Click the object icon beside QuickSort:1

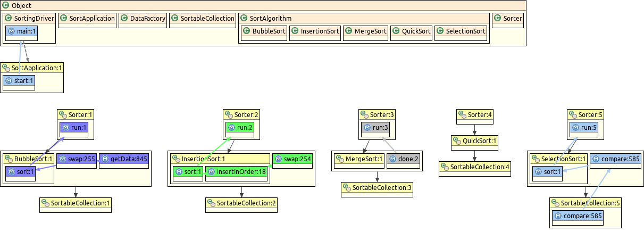(456, 141)
